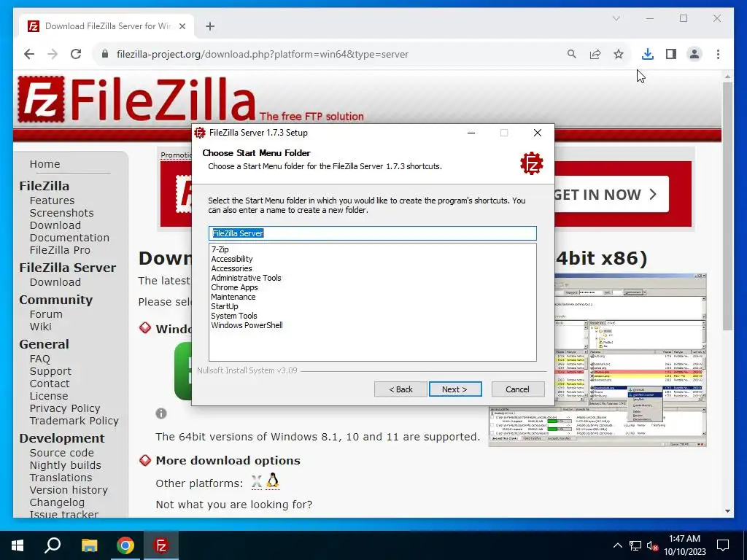Open the FAQ link in the sidebar
This screenshot has height=560, width=747.
pyautogui.click(x=39, y=359)
